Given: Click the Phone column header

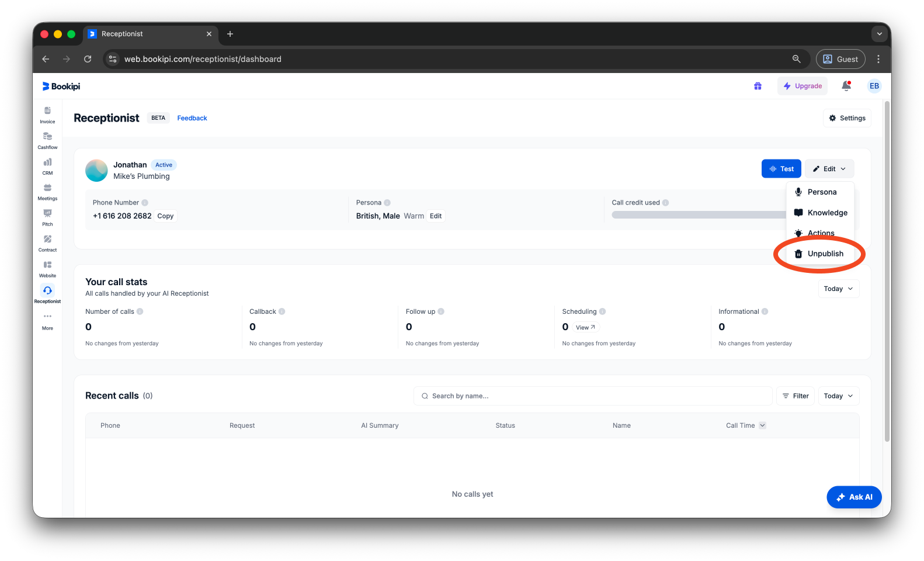Looking at the screenshot, I should pyautogui.click(x=110, y=425).
